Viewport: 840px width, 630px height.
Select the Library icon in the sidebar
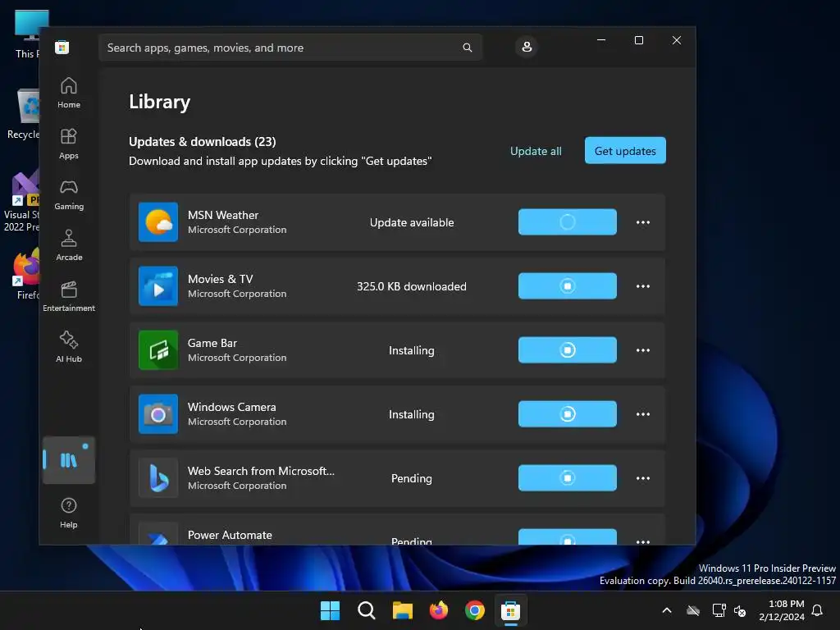coord(69,460)
